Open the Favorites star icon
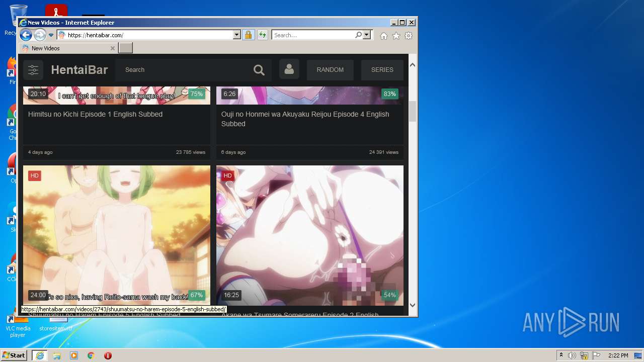The height and width of the screenshot is (362, 644). 396,36
